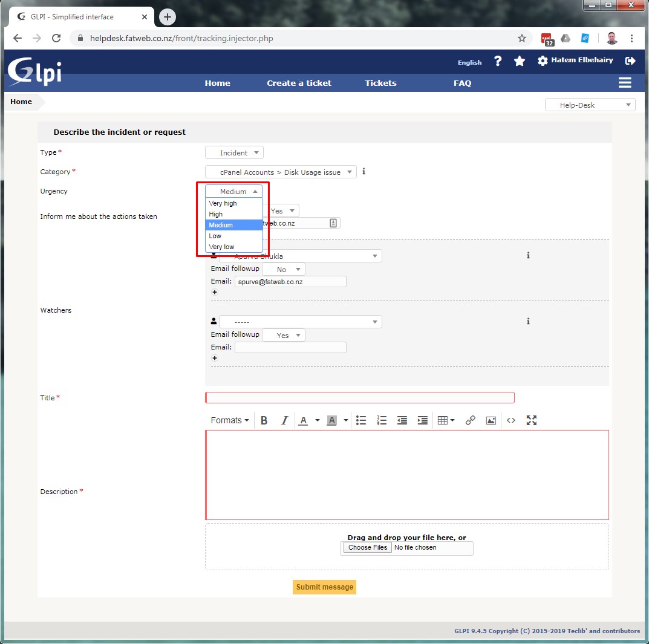Click the Submit message button

[324, 587]
